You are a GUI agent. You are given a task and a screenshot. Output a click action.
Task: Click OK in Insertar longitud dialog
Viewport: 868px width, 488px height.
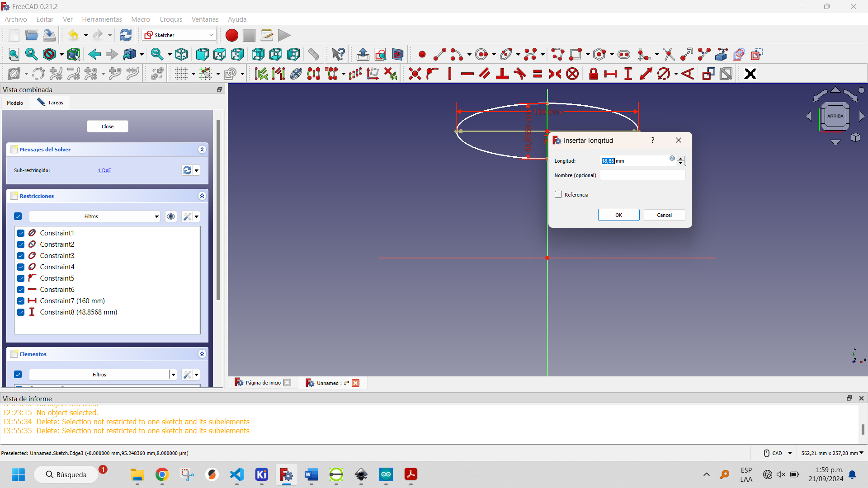point(619,215)
